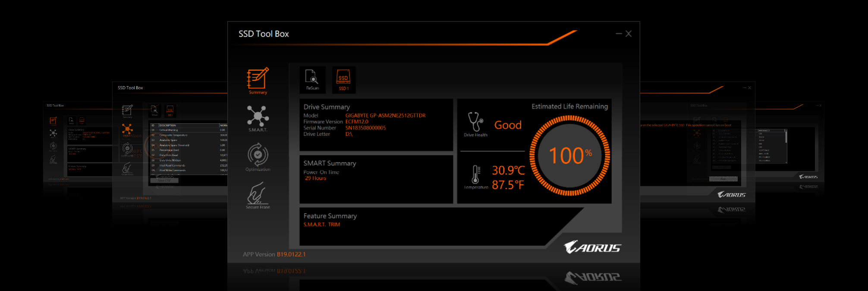Viewport: 868px width, 291px height.
Task: Click Save CSV in the left S.M.A.R.T. window
Action: [164, 181]
